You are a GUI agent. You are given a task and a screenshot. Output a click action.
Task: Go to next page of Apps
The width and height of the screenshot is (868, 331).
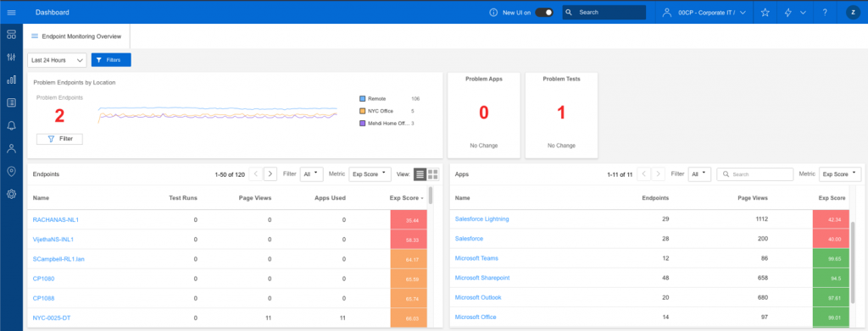point(658,174)
